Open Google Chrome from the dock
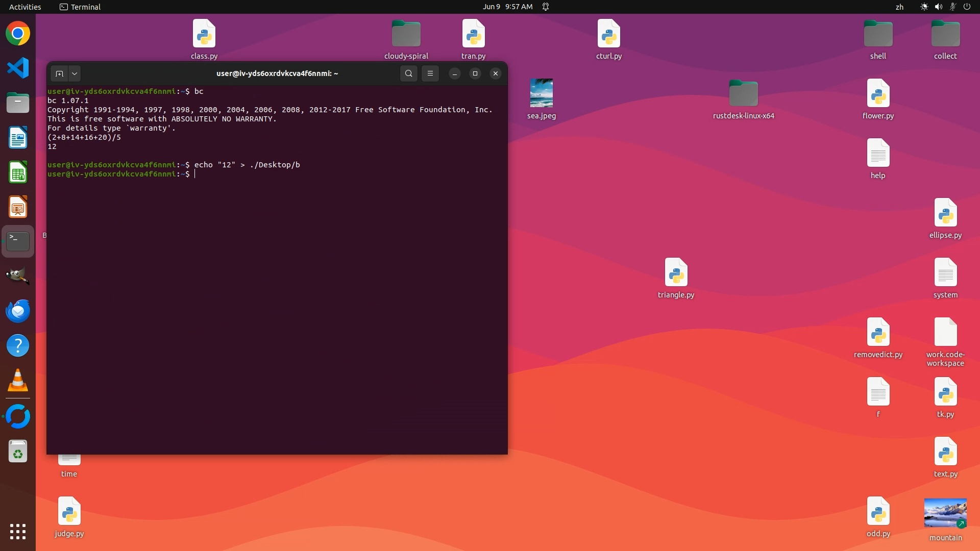 (18, 34)
